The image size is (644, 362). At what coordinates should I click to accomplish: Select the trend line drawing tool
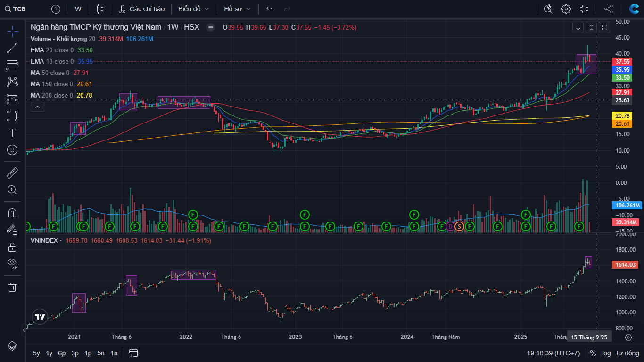(x=12, y=48)
